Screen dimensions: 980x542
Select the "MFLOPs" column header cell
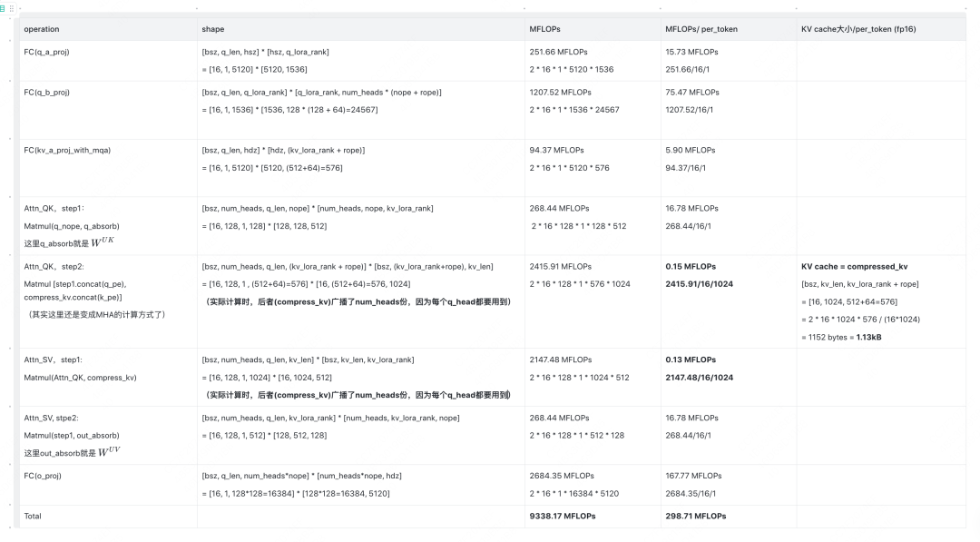(593, 29)
